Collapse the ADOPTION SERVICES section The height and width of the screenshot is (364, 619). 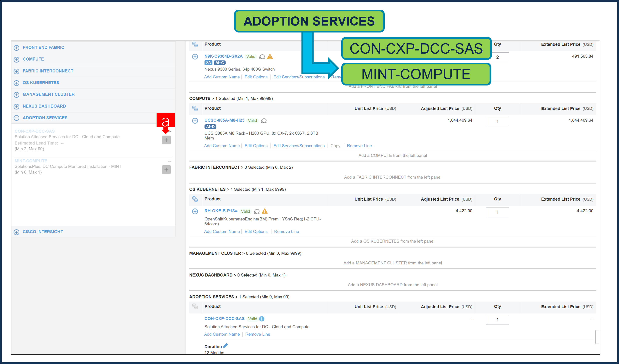pos(16,118)
